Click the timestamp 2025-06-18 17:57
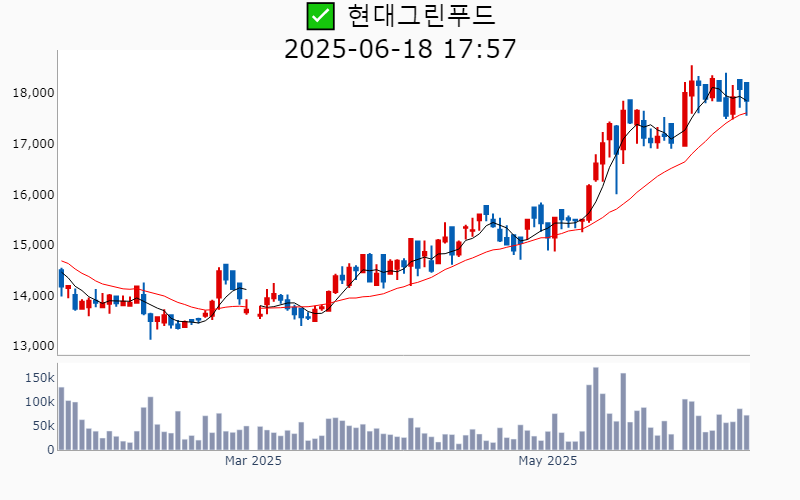Viewport: 800px width, 500px height. (x=400, y=49)
